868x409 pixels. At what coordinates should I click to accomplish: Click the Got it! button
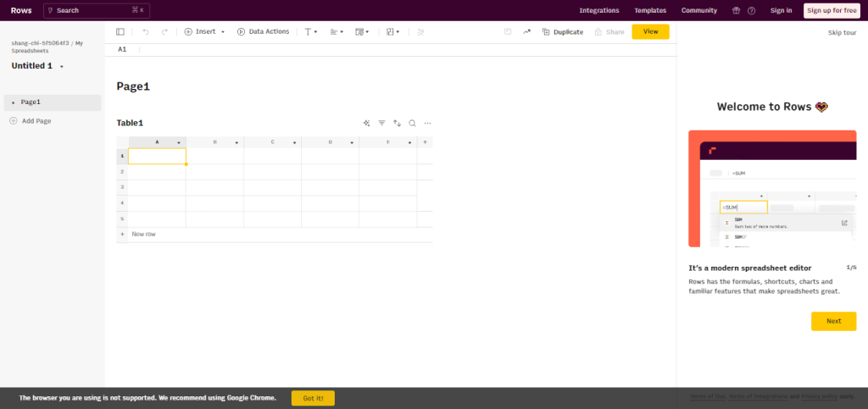pos(313,399)
